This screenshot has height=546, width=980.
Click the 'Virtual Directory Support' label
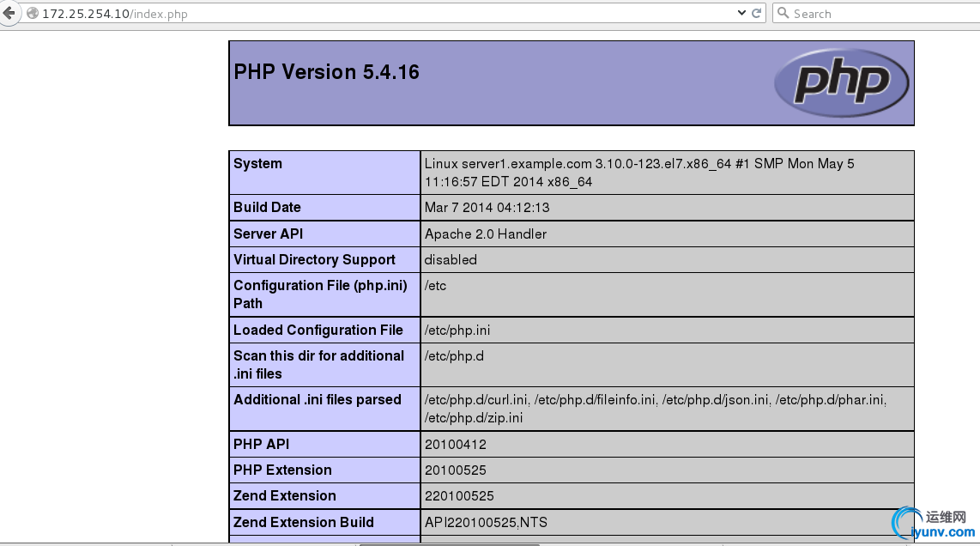tap(314, 259)
